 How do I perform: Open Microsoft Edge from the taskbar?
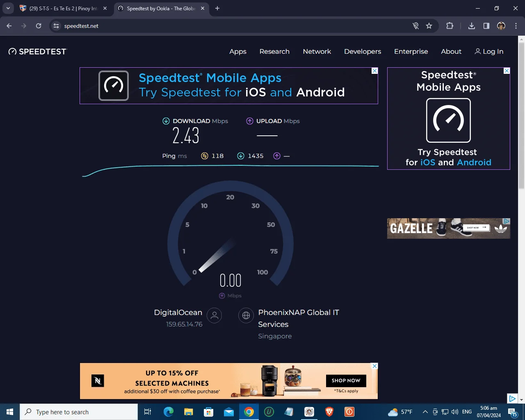tap(169, 412)
